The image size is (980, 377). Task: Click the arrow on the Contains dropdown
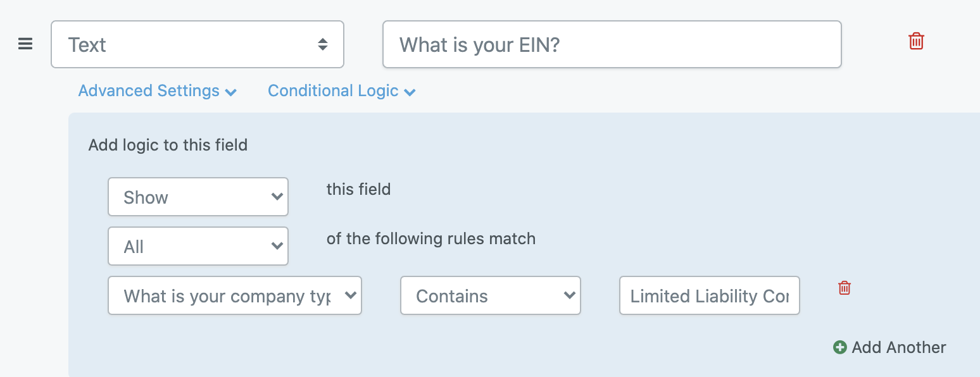[569, 295]
